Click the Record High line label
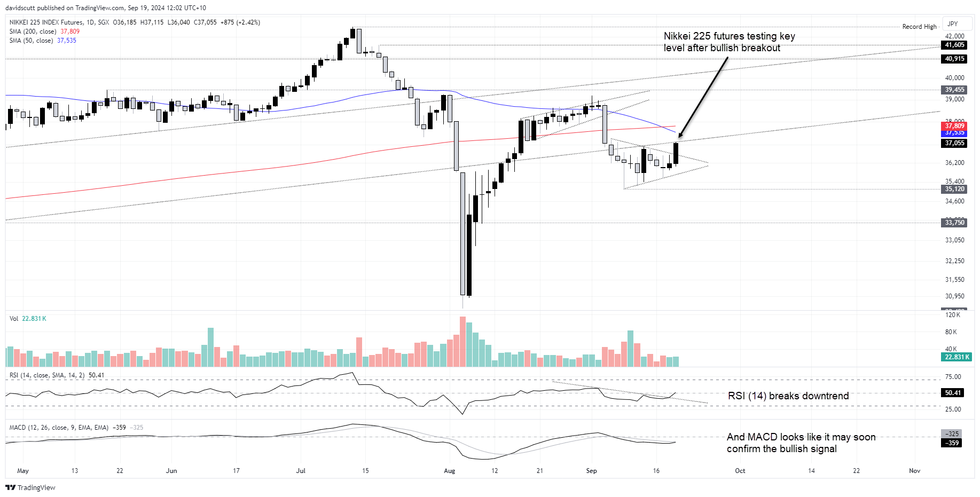The image size is (980, 497). [x=919, y=27]
